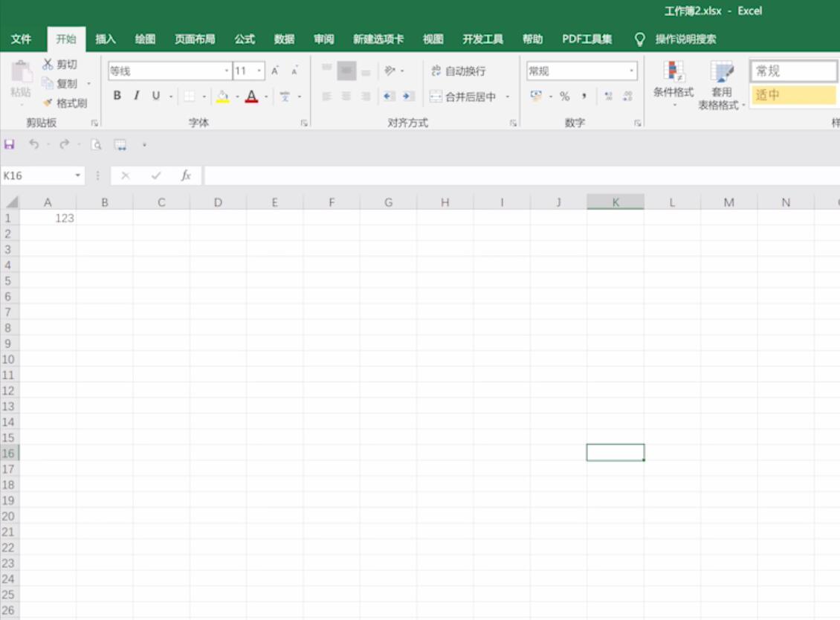Click the cell borders icon
This screenshot has width=840, height=620.
pyautogui.click(x=190, y=96)
